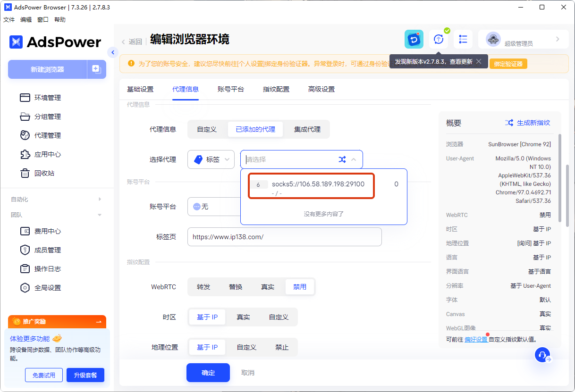Set 时区 to 真实
575x392 pixels.
pos(243,317)
